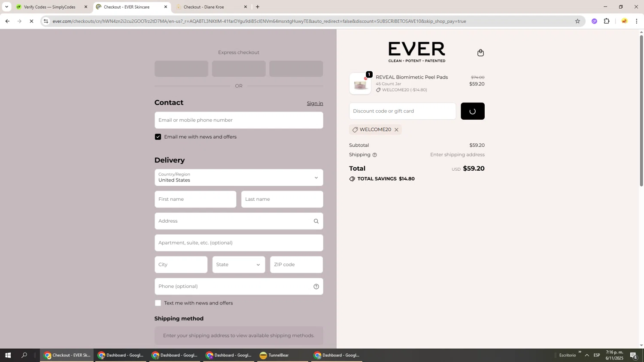The image size is (644, 362).
Task: Open notification center in system tray
Action: point(634,355)
